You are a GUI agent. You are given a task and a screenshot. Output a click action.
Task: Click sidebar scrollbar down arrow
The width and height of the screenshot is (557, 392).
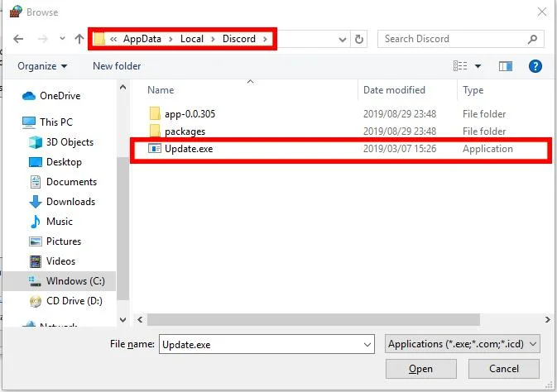point(123,319)
